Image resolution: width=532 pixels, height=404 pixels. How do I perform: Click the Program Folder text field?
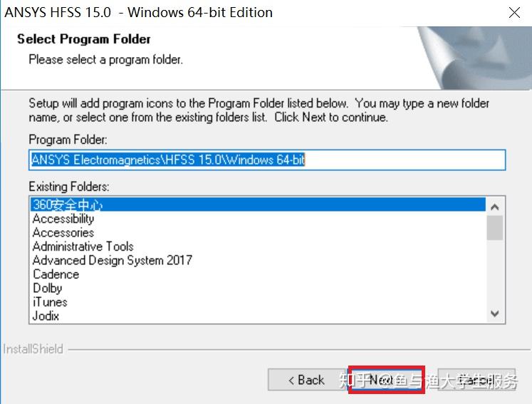(266, 160)
